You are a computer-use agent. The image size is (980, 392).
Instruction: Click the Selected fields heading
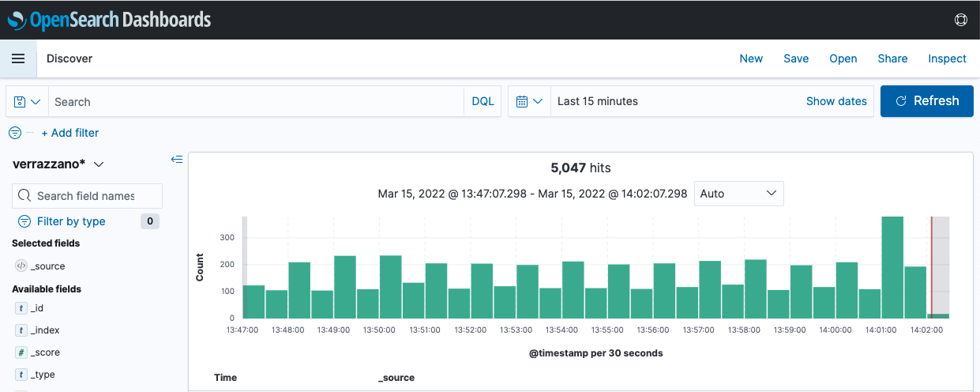(x=46, y=243)
